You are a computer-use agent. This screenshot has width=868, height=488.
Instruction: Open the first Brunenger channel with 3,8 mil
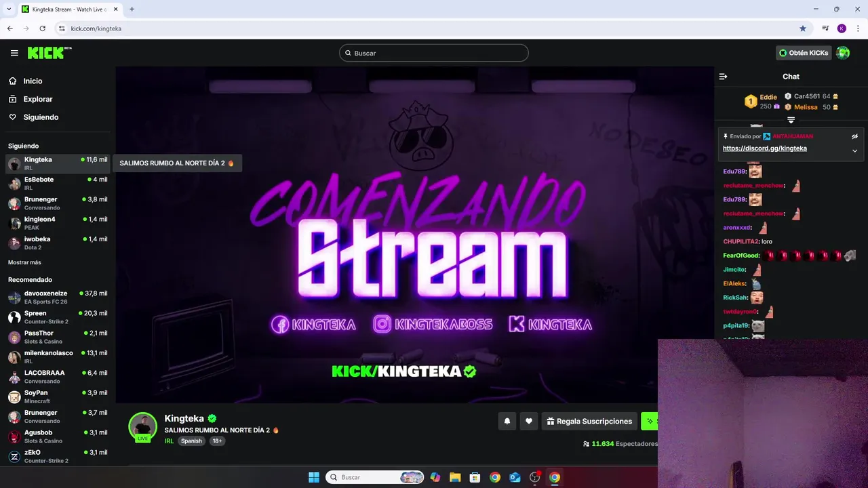(x=58, y=203)
